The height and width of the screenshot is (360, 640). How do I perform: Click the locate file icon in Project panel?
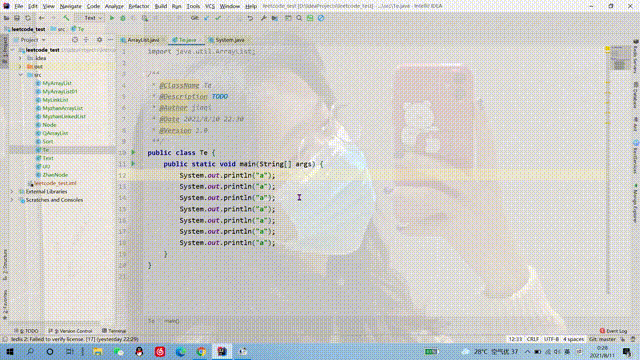coord(75,40)
